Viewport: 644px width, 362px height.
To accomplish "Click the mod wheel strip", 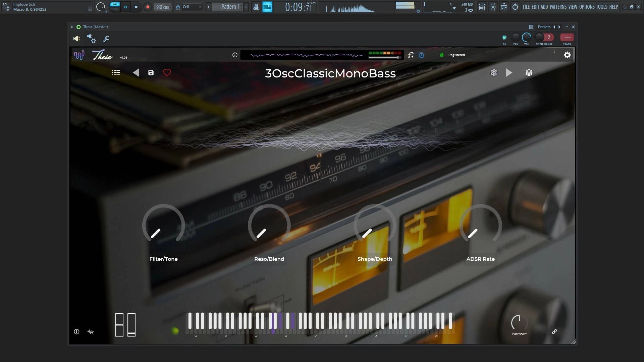I will point(131,325).
